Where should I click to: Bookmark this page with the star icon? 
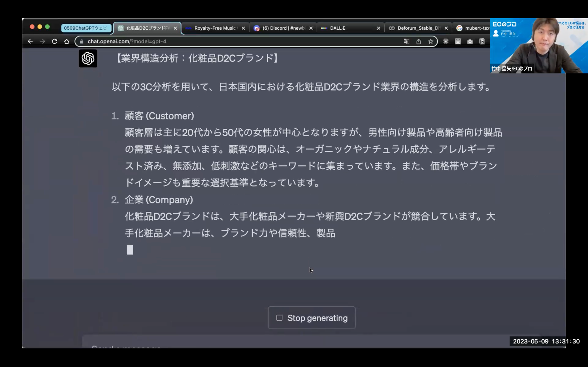tap(431, 42)
